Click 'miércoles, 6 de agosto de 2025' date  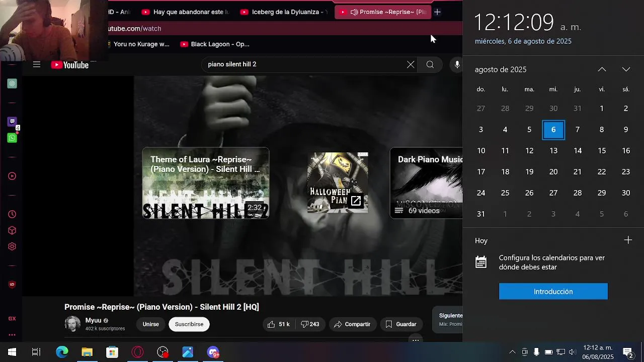point(523,41)
